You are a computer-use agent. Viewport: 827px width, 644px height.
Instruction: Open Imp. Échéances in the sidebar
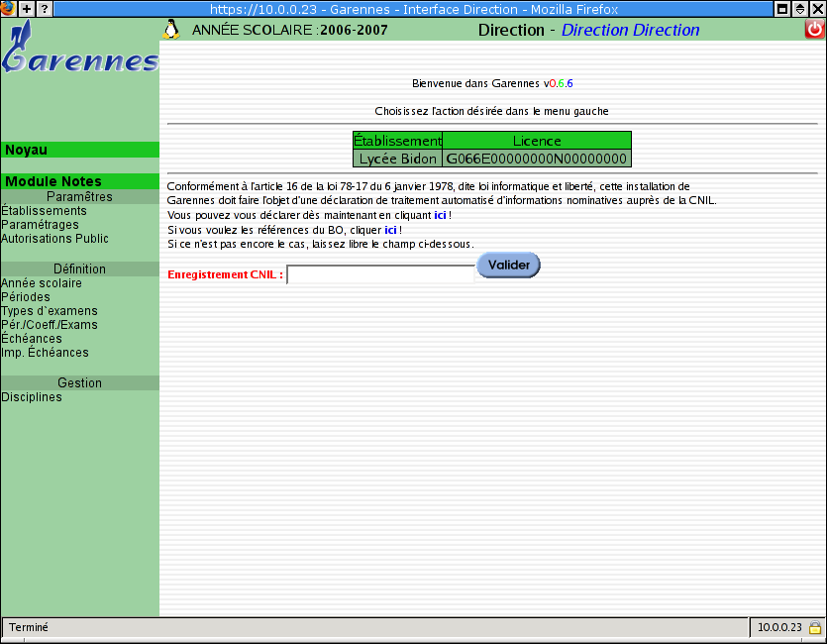tap(45, 353)
